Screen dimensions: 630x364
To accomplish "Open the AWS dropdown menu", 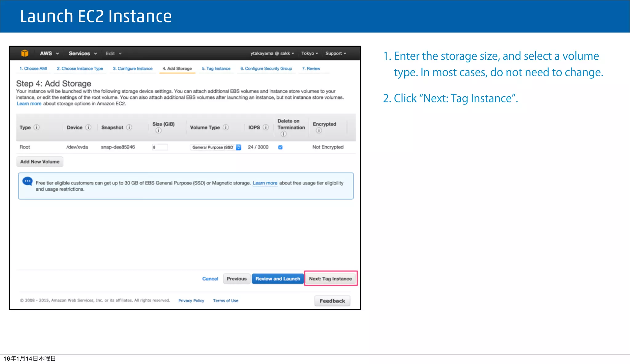I will [49, 53].
